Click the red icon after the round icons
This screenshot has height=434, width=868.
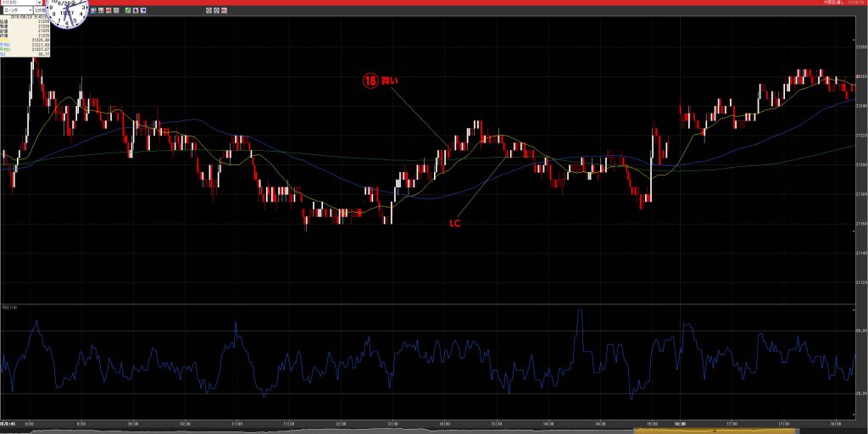[x=224, y=10]
